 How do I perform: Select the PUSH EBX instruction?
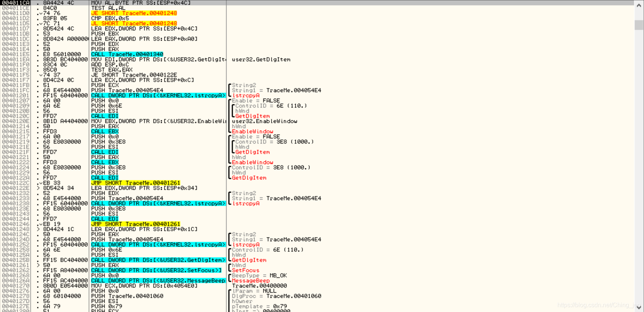click(x=105, y=34)
